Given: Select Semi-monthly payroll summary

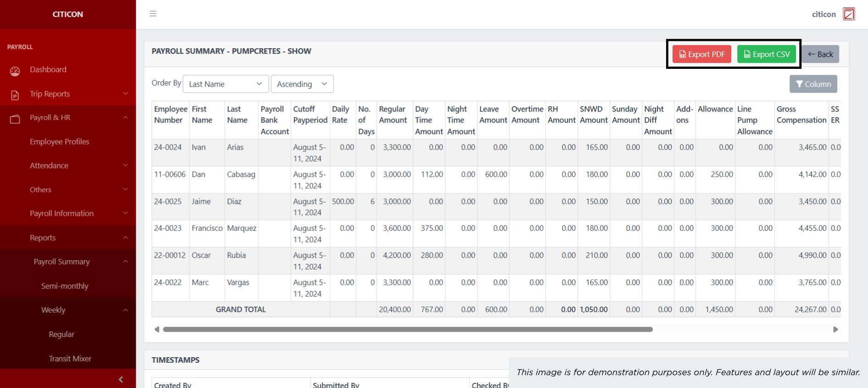Looking at the screenshot, I should [65, 286].
